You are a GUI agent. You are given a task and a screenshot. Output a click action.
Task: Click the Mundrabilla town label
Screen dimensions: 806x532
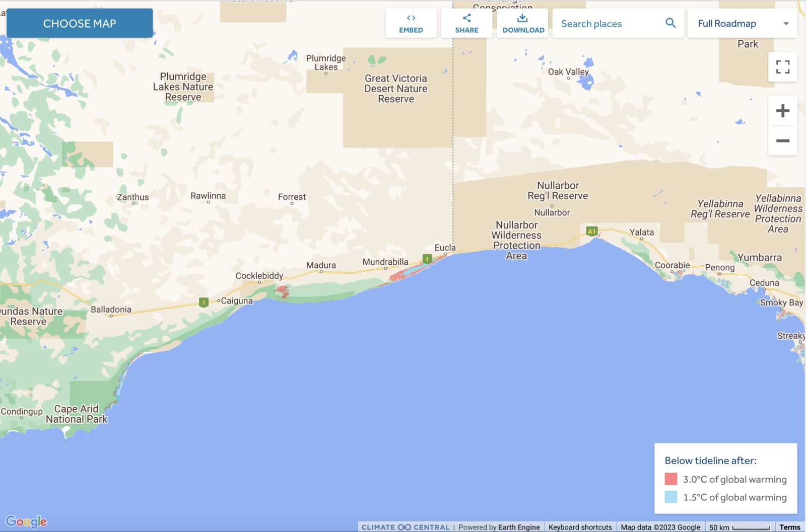click(x=385, y=262)
